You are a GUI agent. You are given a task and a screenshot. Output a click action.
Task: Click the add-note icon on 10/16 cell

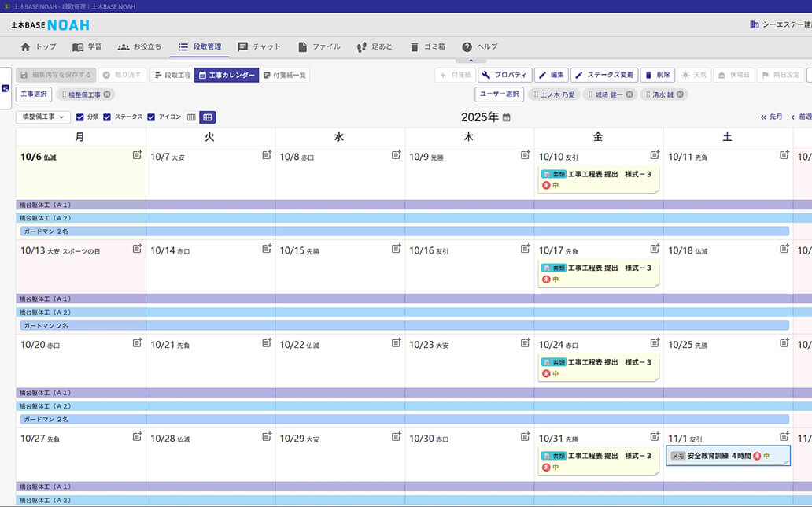pos(525,249)
